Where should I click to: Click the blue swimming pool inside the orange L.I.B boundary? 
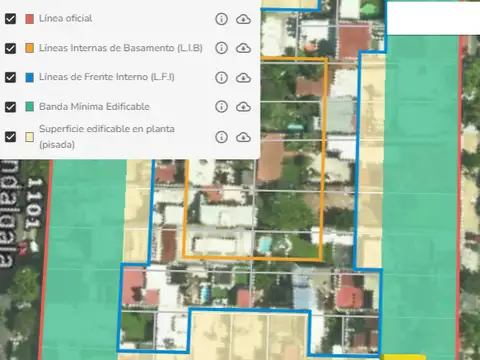265,245
